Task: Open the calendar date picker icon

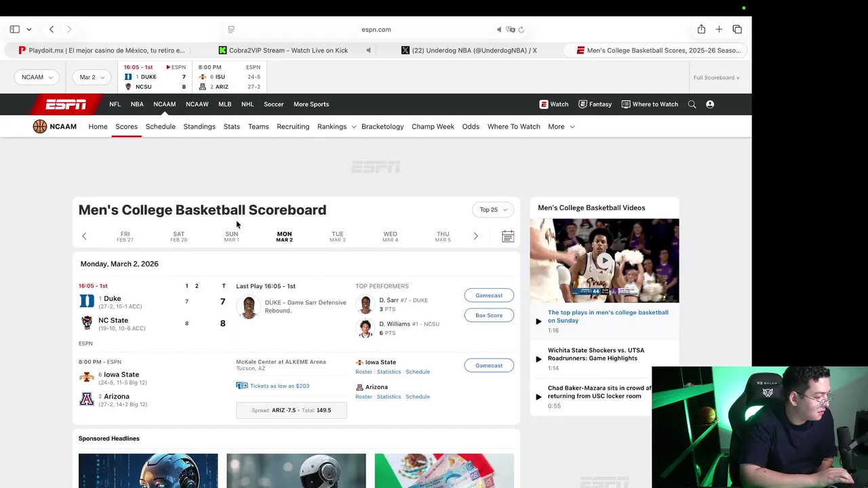Action: (508, 236)
